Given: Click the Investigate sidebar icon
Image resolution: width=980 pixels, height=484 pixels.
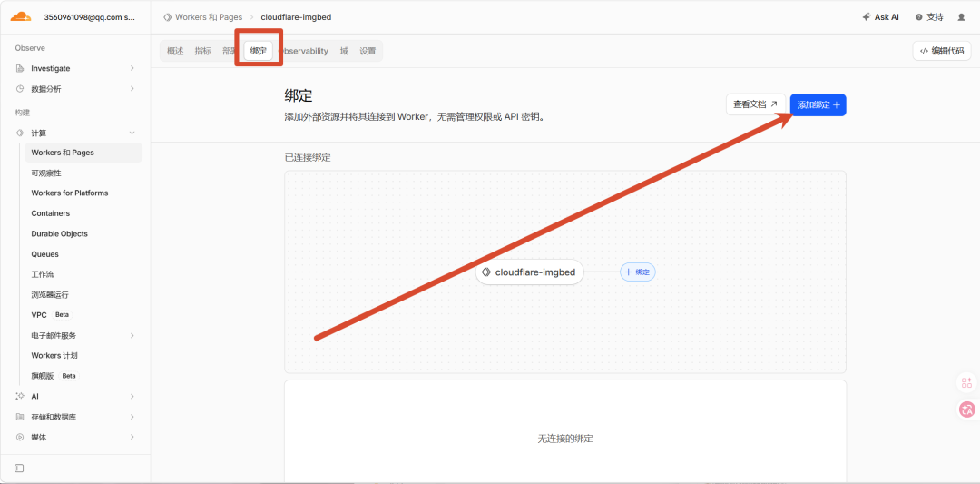Looking at the screenshot, I should coord(19,68).
